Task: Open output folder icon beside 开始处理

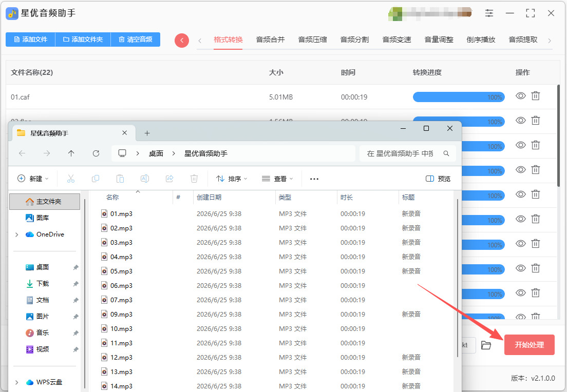Action: 486,345
